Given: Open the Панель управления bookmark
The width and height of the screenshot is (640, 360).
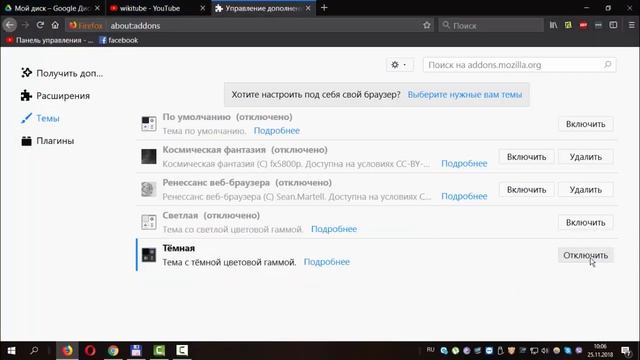Looking at the screenshot, I should coord(50,40).
